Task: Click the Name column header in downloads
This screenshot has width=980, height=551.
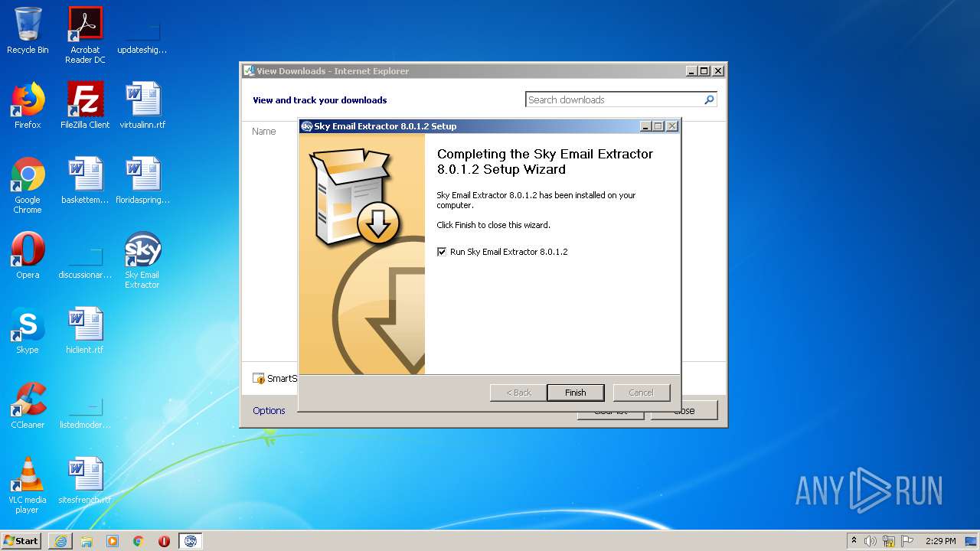Action: pos(264,132)
